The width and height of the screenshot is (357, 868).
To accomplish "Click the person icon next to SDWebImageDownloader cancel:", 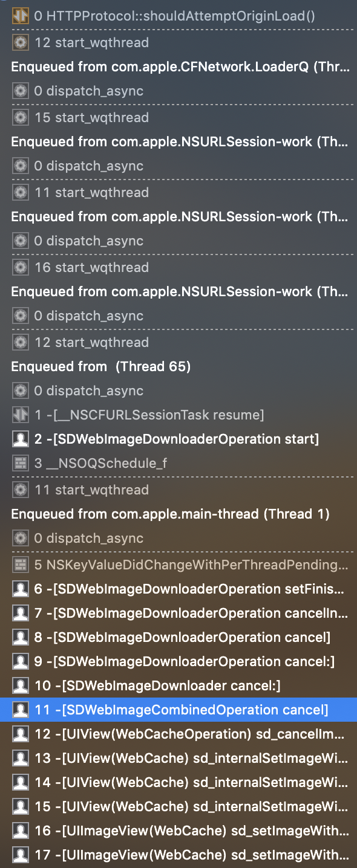I will [x=20, y=685].
